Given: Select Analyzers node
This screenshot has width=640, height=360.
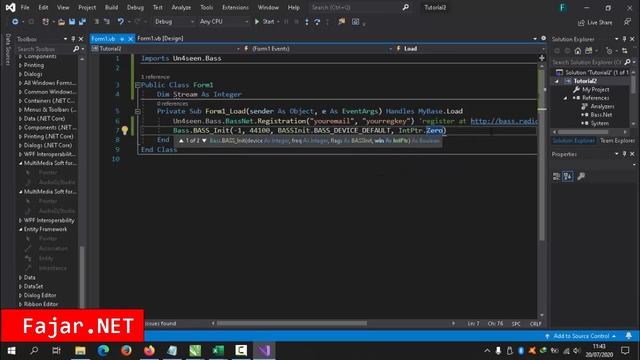Looking at the screenshot, I should (x=602, y=106).
